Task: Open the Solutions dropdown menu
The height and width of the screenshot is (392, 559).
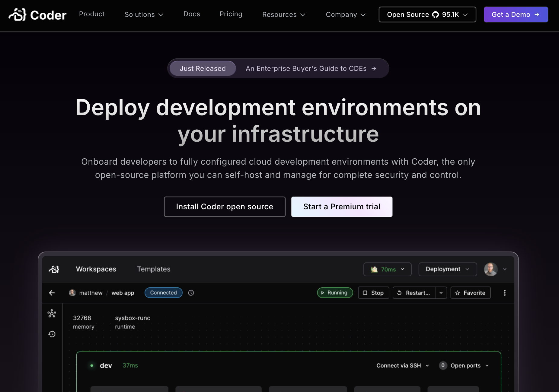Action: coord(144,14)
